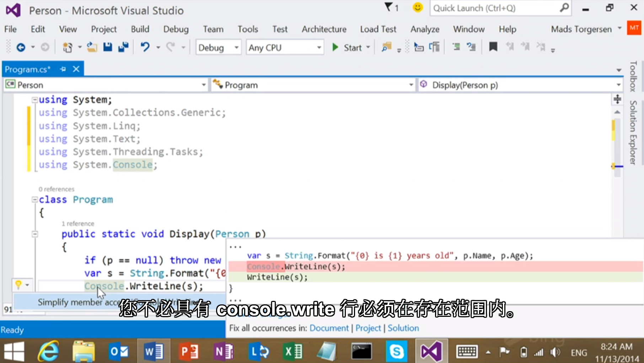The image size is (644, 363).
Task: Open the Build menu
Action: point(140,29)
